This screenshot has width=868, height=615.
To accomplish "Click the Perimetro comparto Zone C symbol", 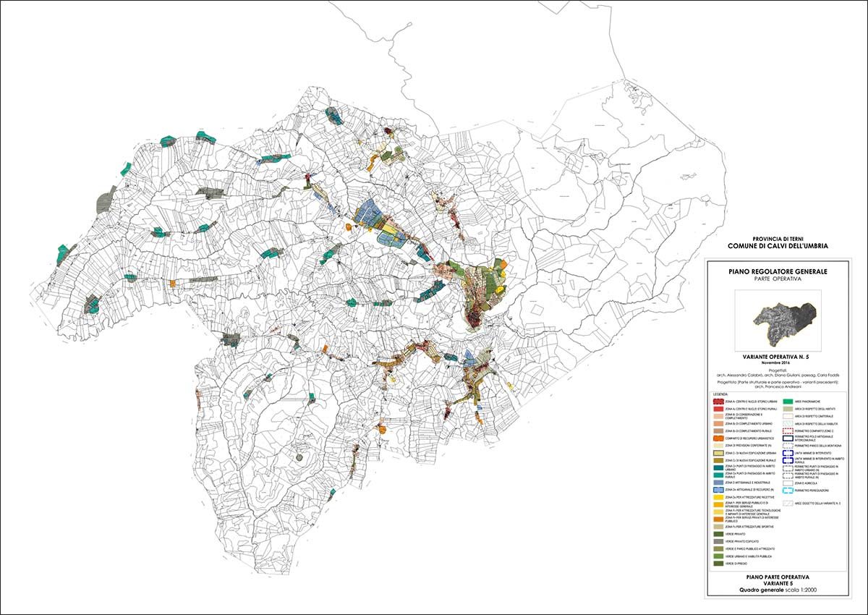I will coord(788,431).
